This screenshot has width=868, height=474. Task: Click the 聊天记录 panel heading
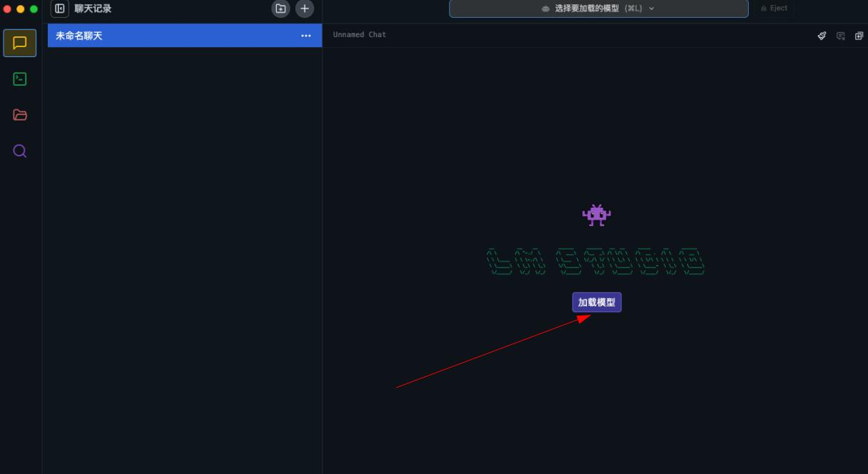coord(93,9)
